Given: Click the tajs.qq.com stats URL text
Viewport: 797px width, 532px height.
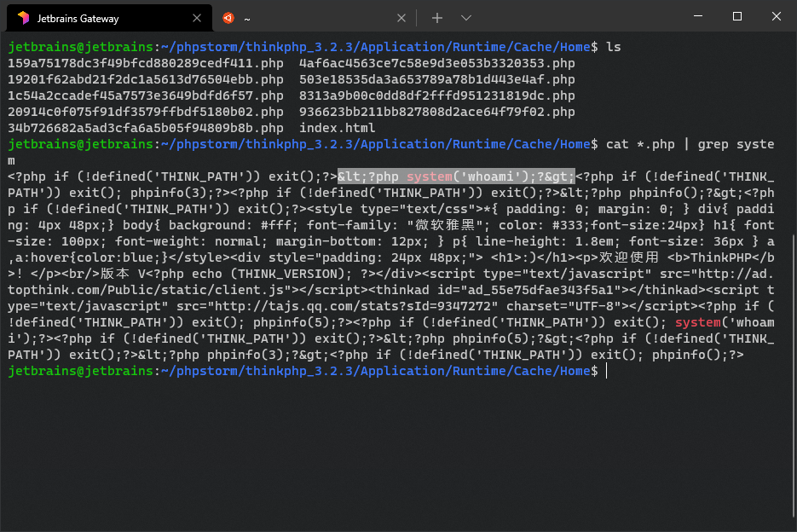Looking at the screenshot, I should tap(356, 306).
